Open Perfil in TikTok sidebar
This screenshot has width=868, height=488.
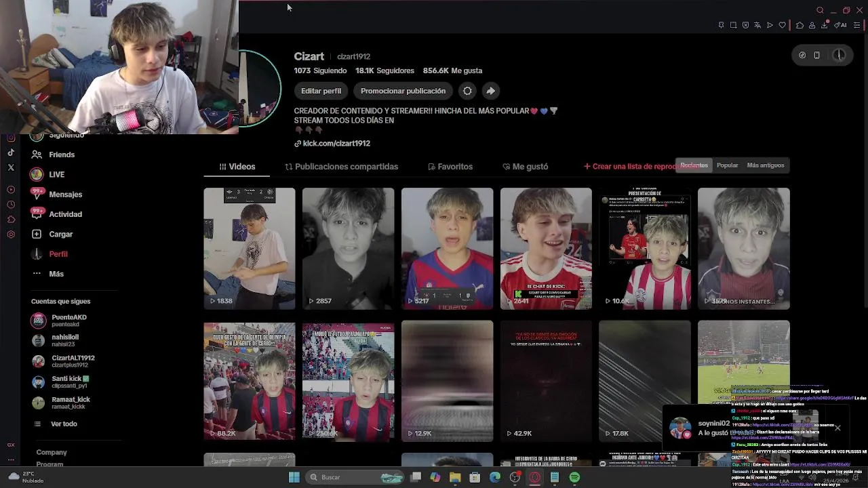49,254
